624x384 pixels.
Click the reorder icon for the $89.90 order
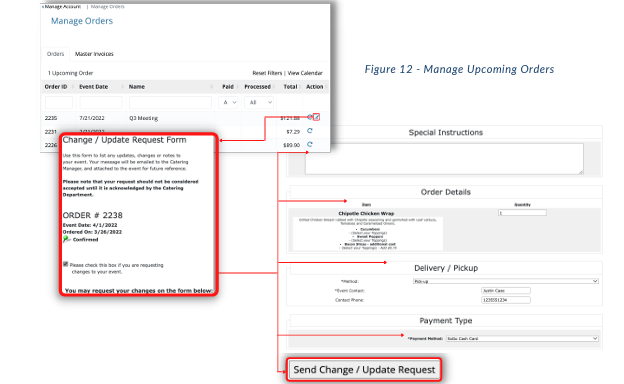310,144
